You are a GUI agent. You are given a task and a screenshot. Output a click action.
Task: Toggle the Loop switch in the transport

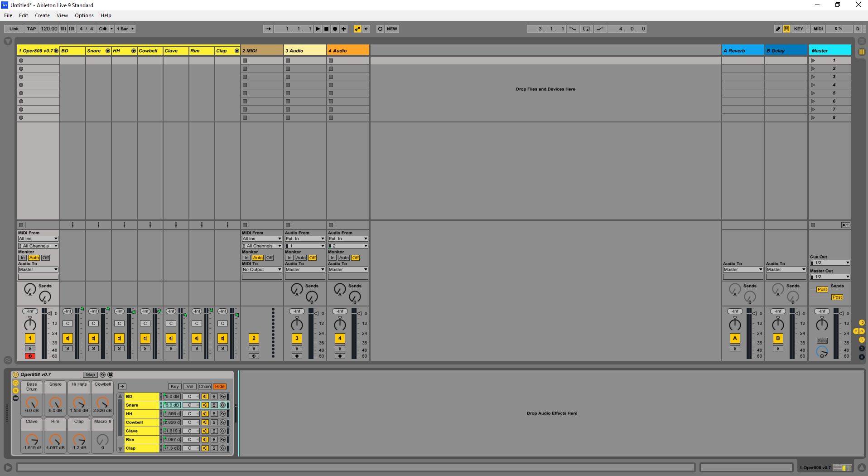click(586, 29)
